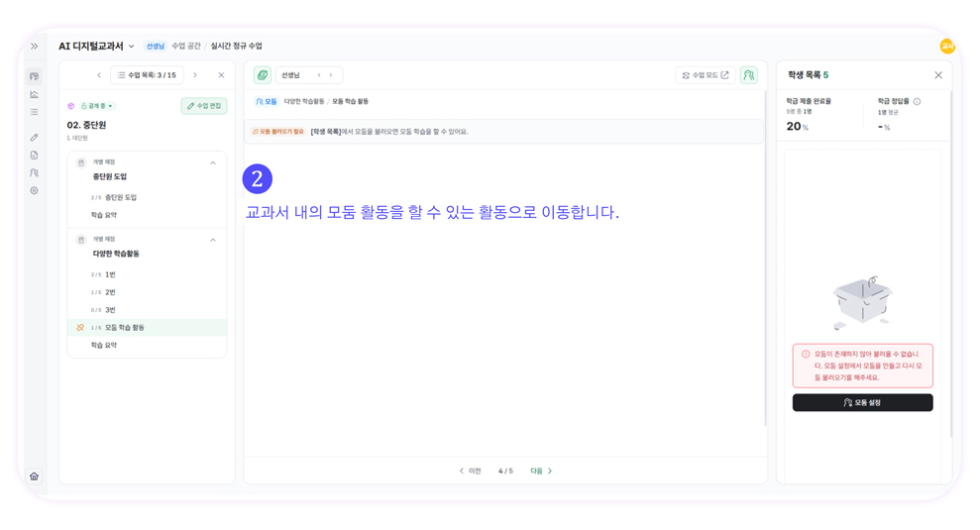Viewport: 980px width, 530px height.
Task: Click the 모둠 tag in content breadcrumb
Action: click(267, 101)
